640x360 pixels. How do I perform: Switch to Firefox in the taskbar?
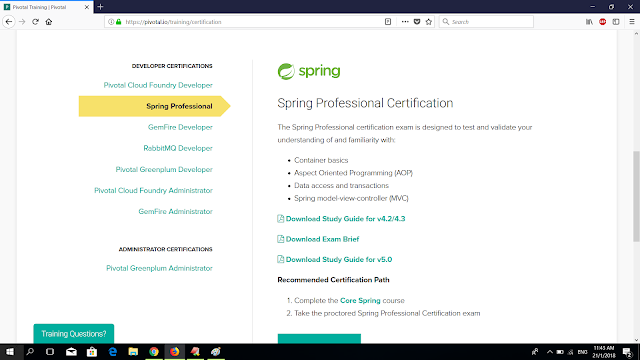point(175,352)
